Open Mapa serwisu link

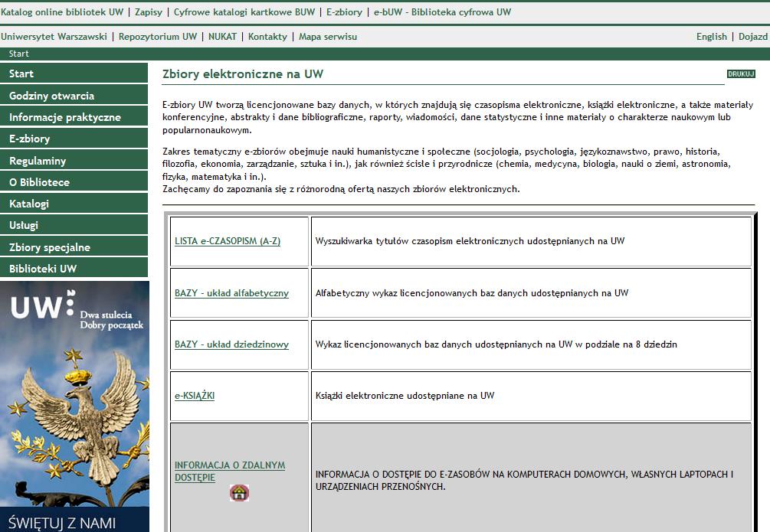[x=328, y=37]
